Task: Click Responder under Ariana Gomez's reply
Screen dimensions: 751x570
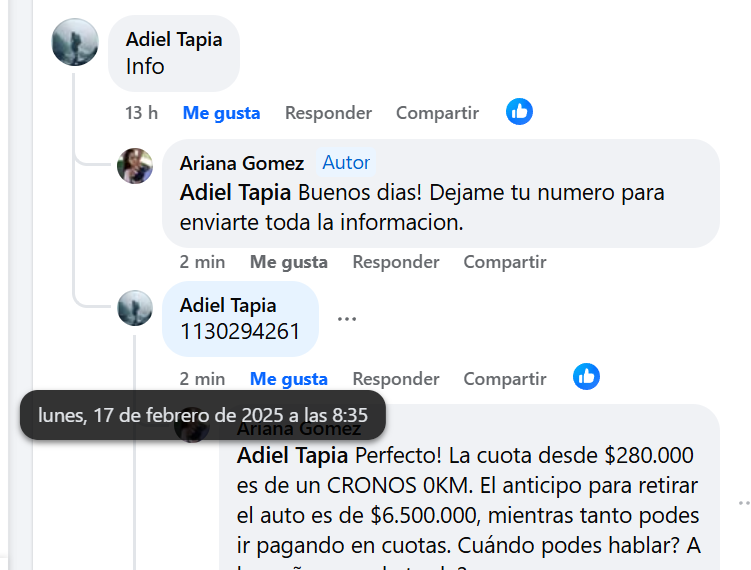Action: pyautogui.click(x=396, y=262)
